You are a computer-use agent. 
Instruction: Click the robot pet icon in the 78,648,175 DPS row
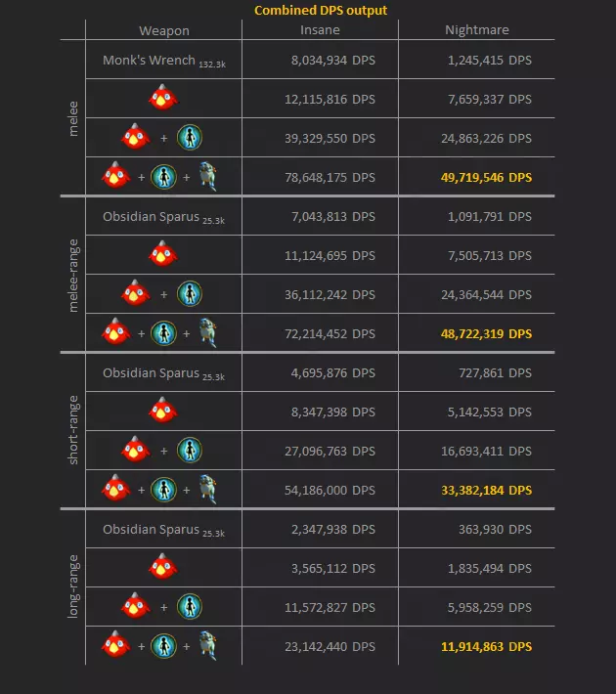tap(206, 177)
